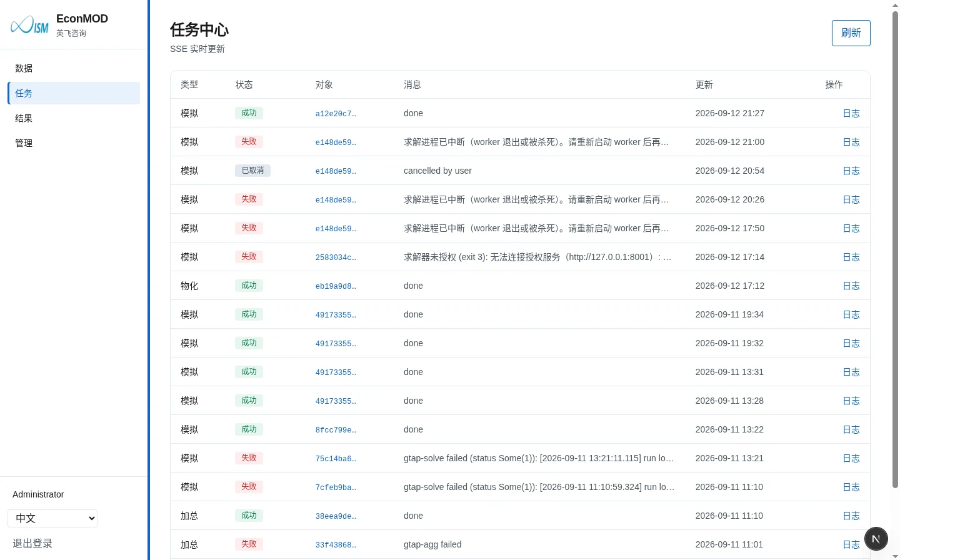Open object link 38eea9de…
The width and height of the screenshot is (975, 560).
336,516
